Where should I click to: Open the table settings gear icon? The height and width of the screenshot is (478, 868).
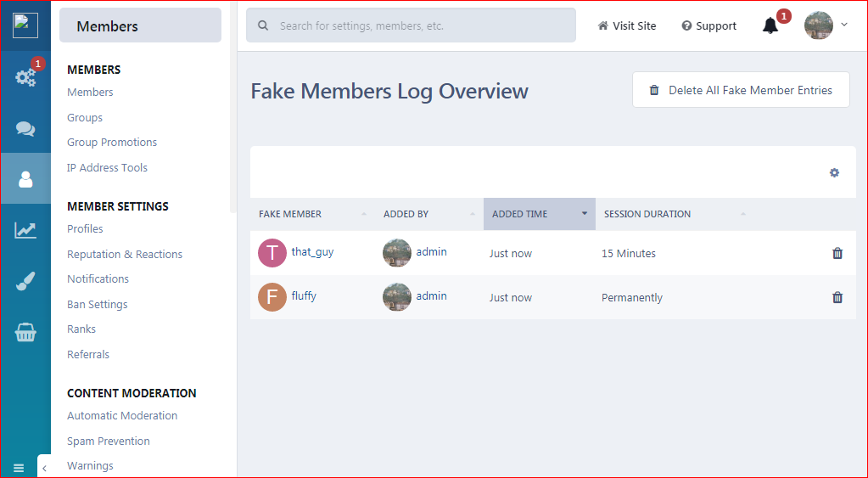834,172
